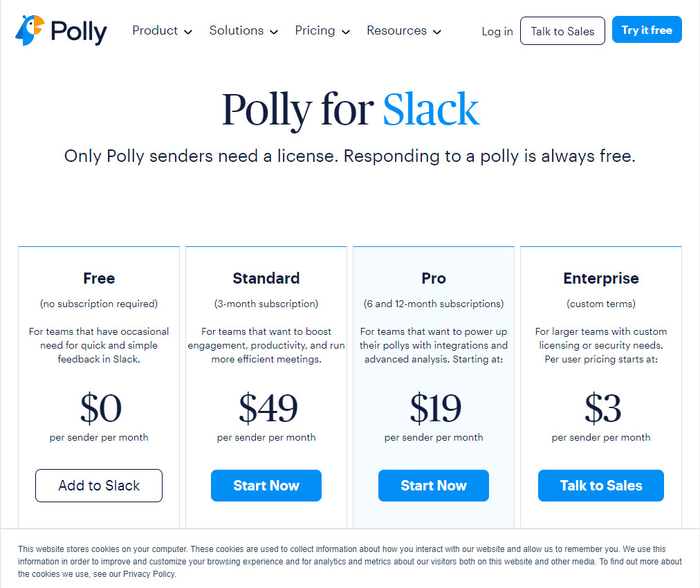Expand the Pricing dropdown chevron
700x588 pixels.
pos(346,32)
